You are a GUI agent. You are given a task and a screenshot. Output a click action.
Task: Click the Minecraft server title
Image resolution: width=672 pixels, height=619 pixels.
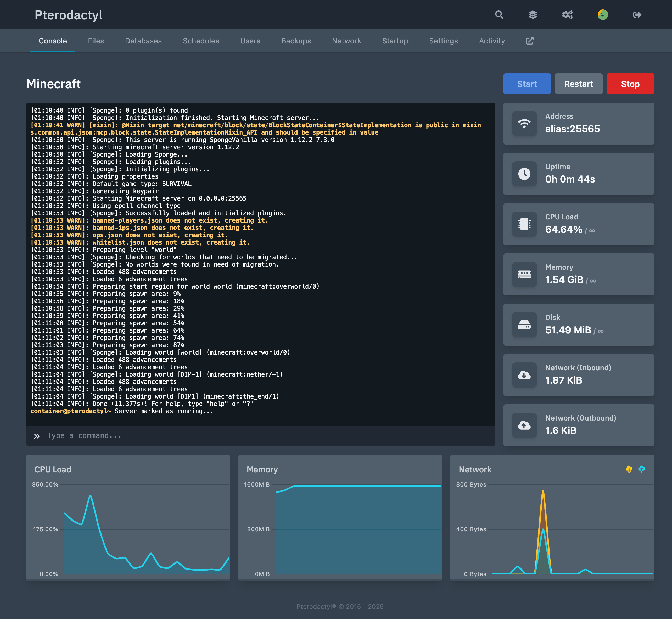point(54,84)
